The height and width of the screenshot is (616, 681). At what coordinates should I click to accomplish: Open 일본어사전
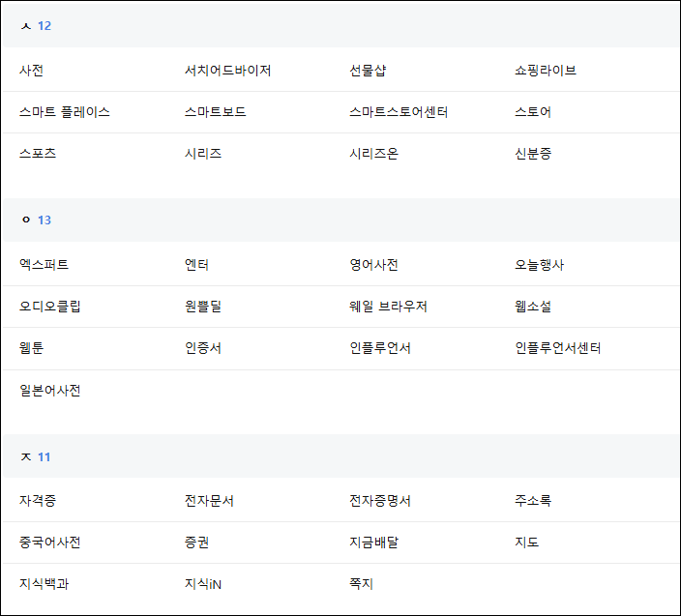click(50, 391)
